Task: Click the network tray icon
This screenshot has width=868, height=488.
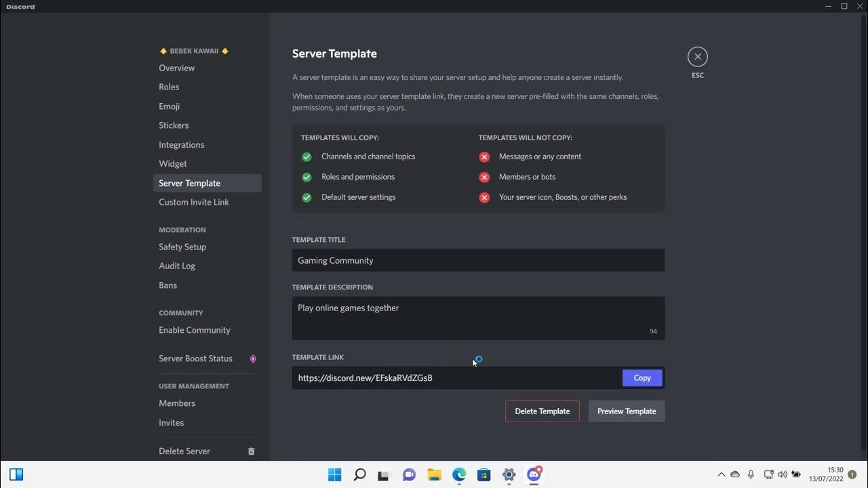Action: point(768,474)
